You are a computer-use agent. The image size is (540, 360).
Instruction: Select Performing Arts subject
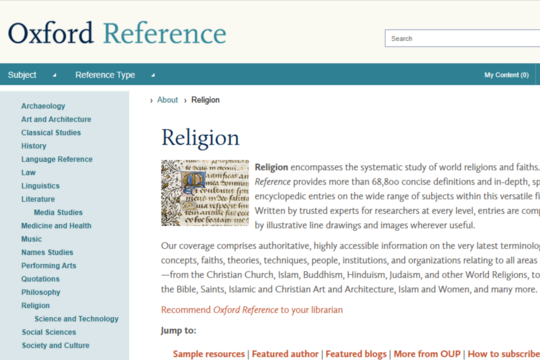pos(49,266)
